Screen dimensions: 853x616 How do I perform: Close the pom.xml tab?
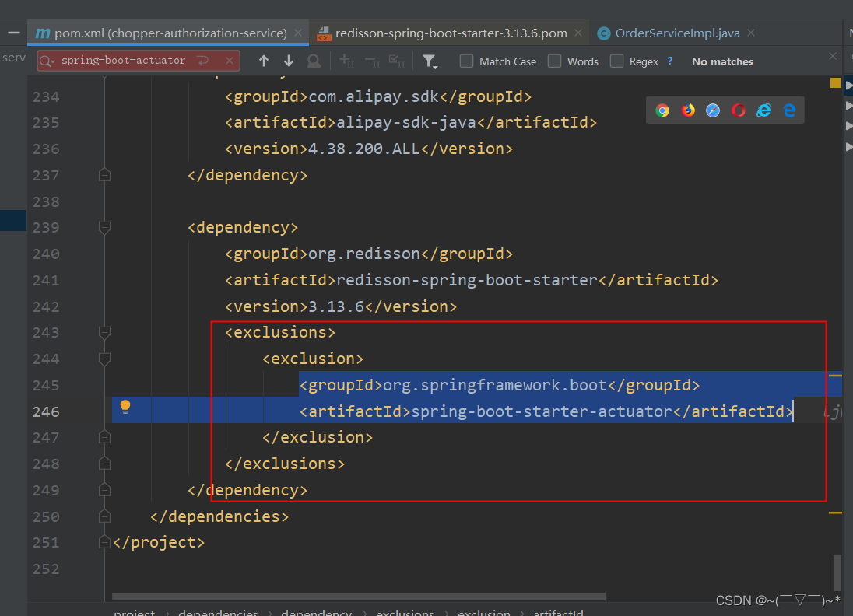click(x=298, y=33)
